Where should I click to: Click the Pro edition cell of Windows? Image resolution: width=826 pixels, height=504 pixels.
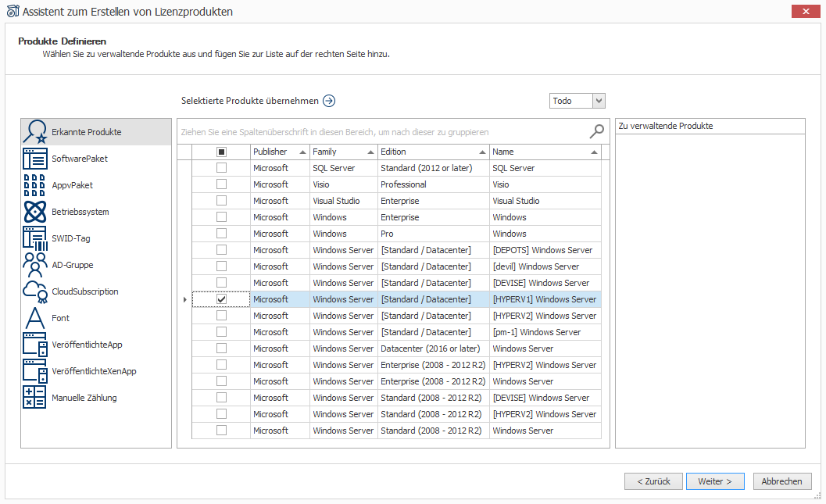click(x=433, y=234)
